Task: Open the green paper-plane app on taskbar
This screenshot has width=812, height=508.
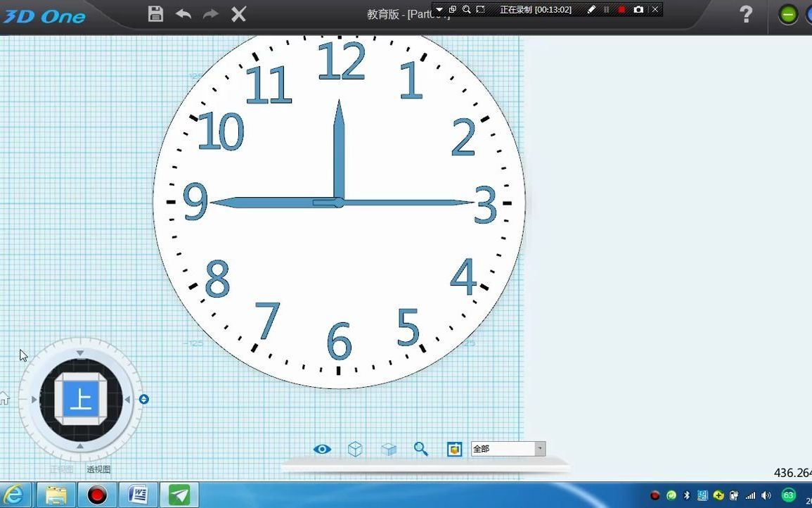Action: (179, 495)
